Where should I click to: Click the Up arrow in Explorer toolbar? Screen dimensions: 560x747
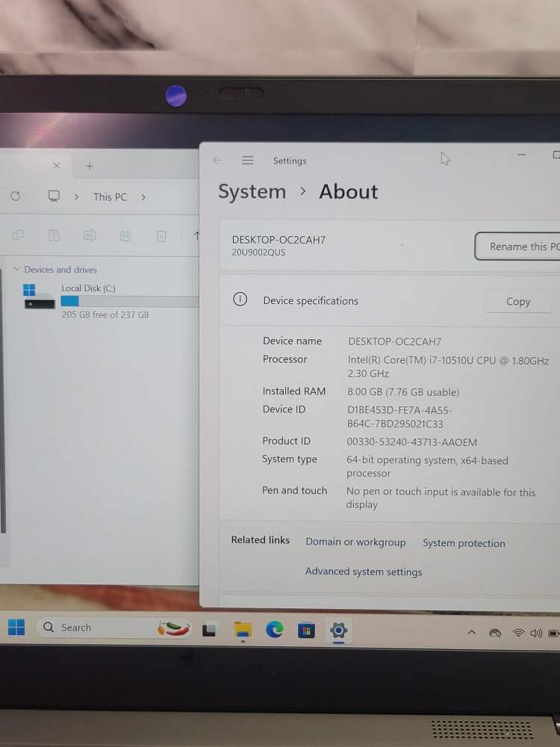pos(196,236)
